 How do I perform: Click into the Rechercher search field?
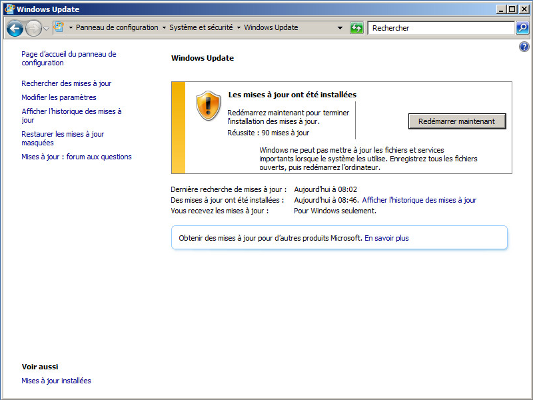[x=441, y=28]
